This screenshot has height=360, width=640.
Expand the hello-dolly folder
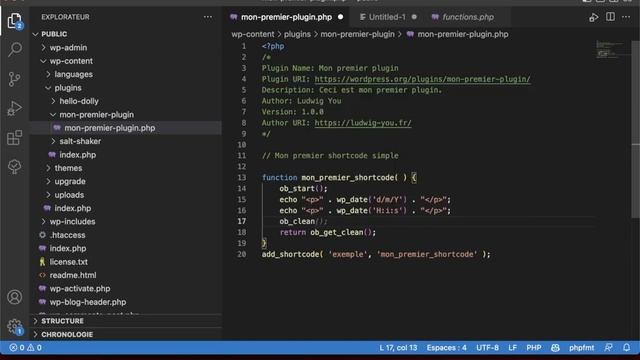tap(79, 101)
